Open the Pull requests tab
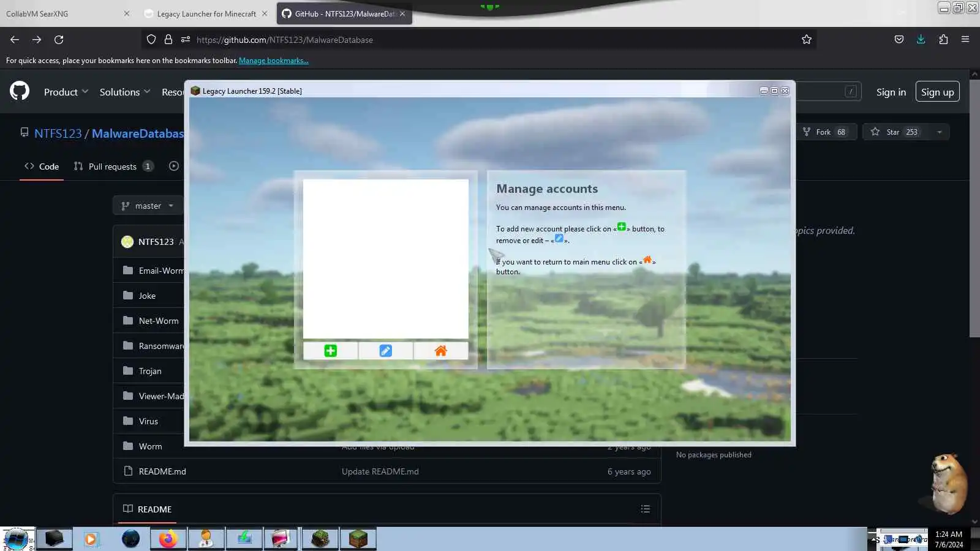The image size is (980, 551). pyautogui.click(x=113, y=166)
